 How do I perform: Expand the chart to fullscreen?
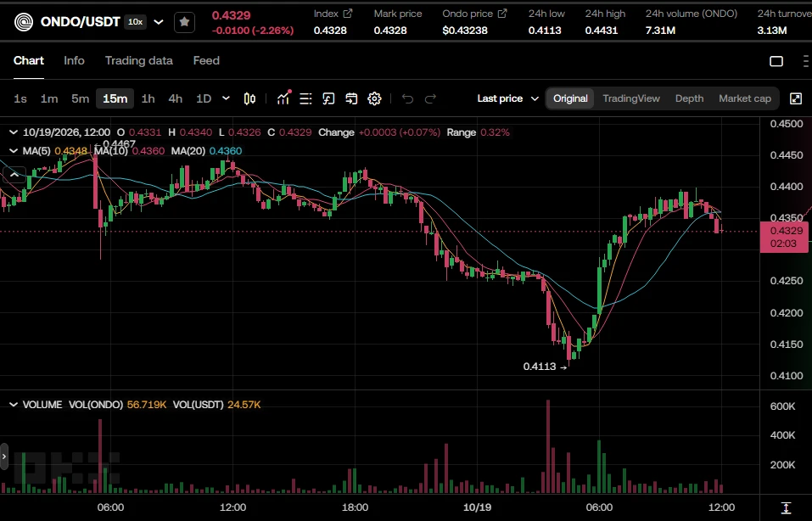click(x=796, y=98)
